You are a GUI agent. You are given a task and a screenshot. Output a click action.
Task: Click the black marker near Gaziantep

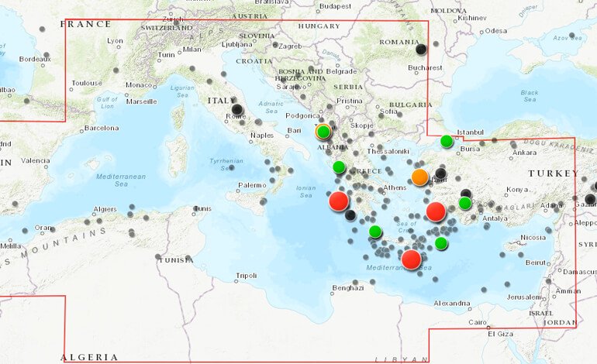591,199
